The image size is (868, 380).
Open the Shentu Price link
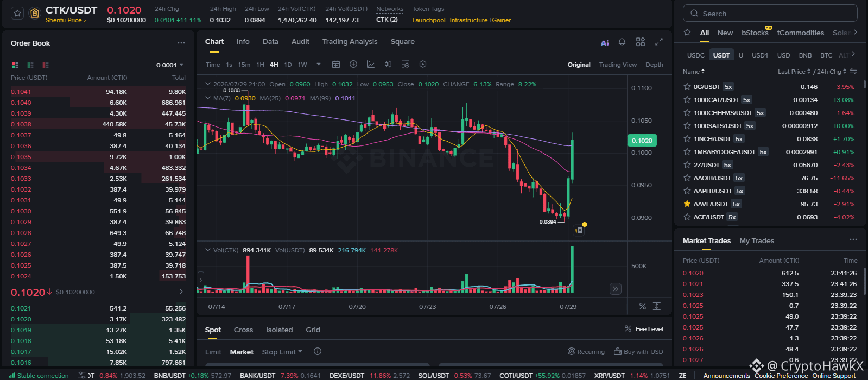(x=66, y=20)
